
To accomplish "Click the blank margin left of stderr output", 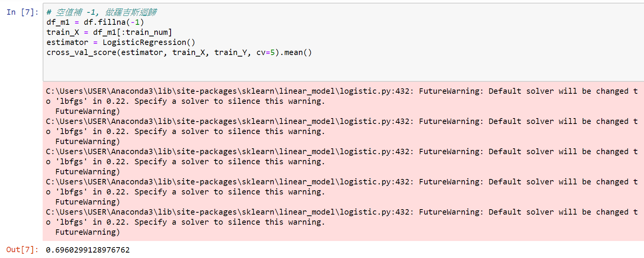I will coord(21,161).
